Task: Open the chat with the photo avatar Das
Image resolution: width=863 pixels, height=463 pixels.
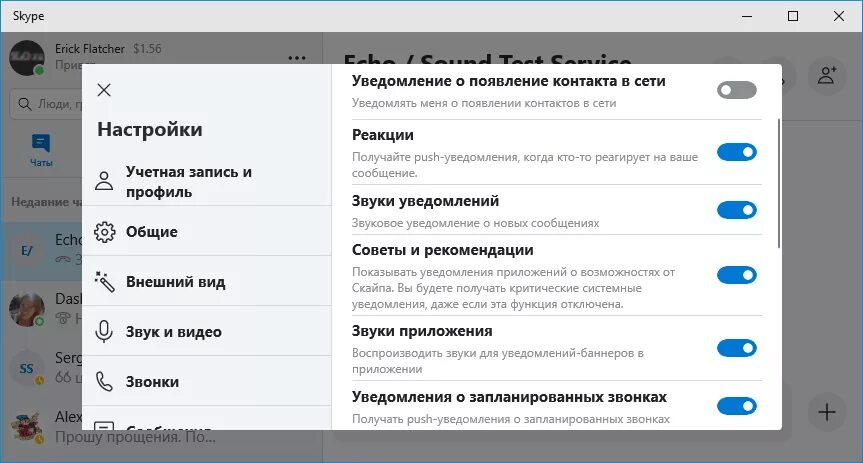Action: (x=42, y=309)
